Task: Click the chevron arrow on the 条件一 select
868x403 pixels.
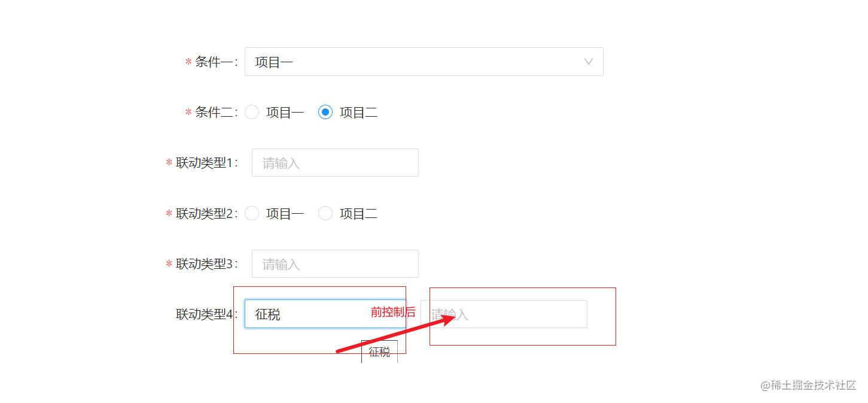Action: pos(588,61)
